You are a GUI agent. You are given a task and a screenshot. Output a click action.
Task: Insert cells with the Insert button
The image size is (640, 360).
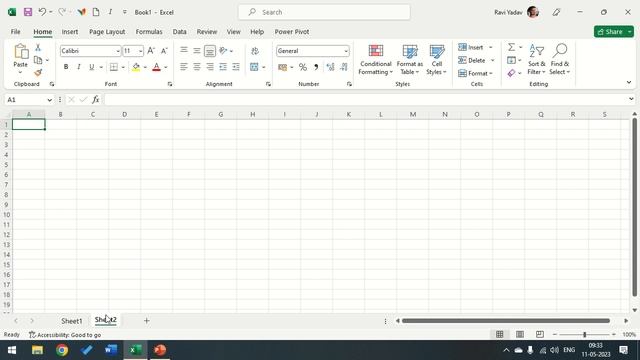(x=471, y=47)
